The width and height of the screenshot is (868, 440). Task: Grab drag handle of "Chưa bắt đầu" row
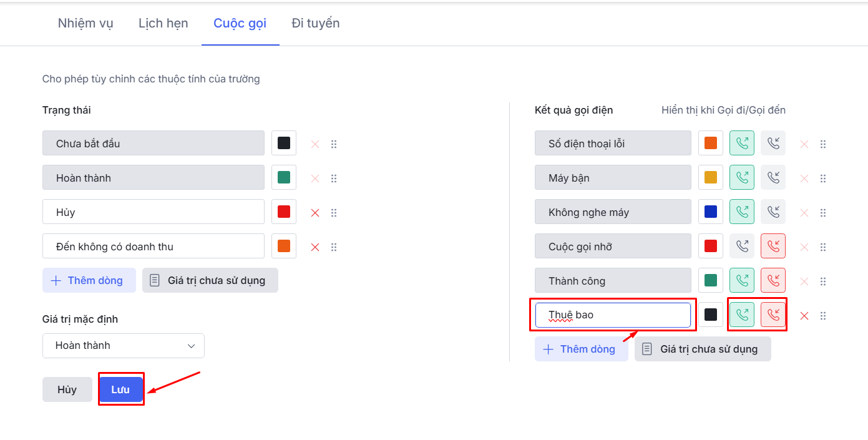[x=334, y=144]
